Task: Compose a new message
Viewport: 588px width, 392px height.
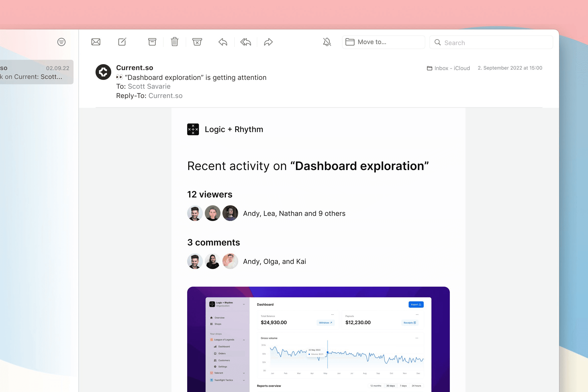Action: coord(122,42)
